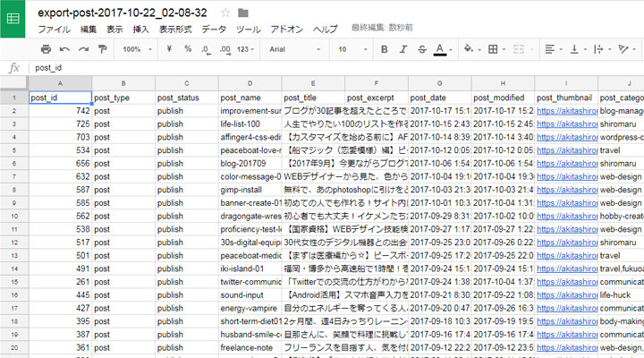Select cell with post ID 742
Viewport: 644px width, 358px height.
60,111
